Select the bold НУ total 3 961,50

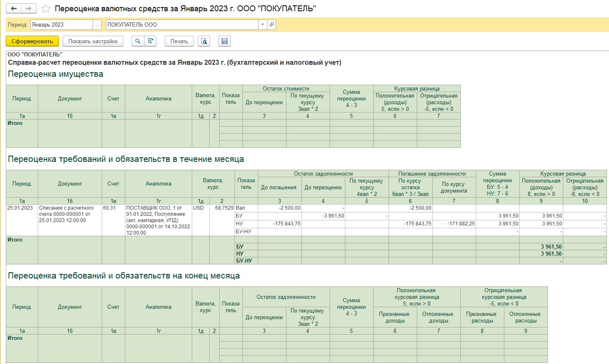(541, 254)
